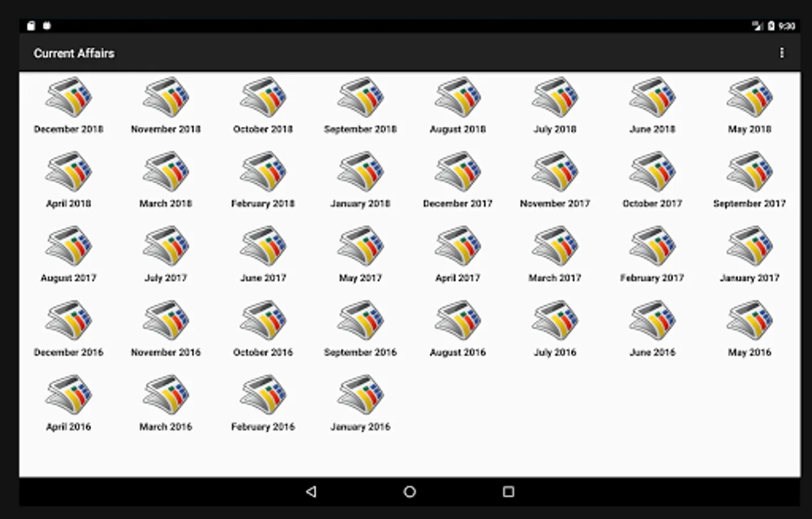The height and width of the screenshot is (519, 812).
Task: Open the September 2016 news icon
Action: [x=361, y=321]
